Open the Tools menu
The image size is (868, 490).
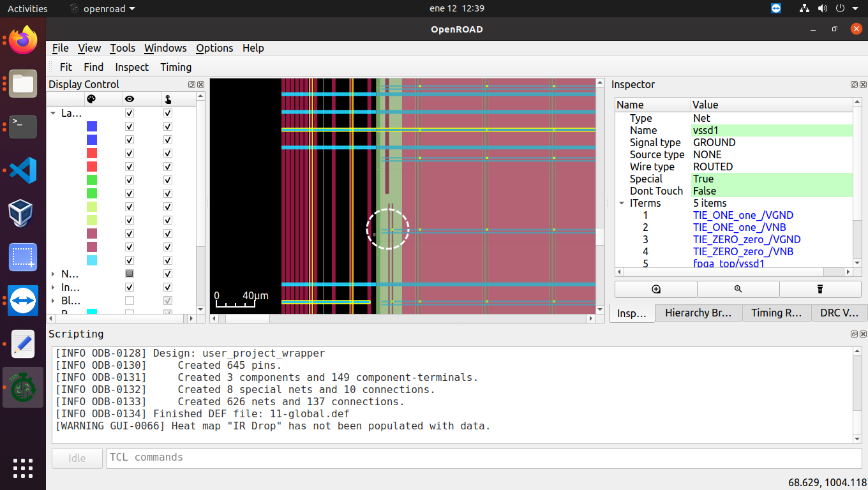click(x=123, y=48)
